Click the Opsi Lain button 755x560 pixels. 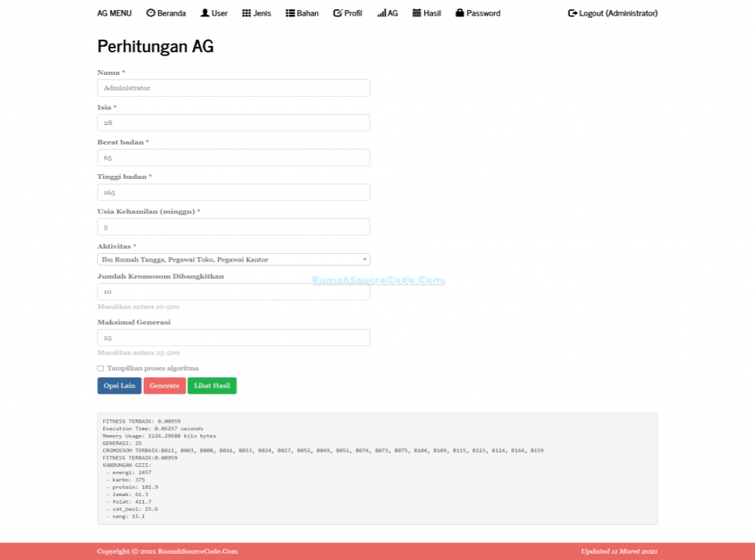[x=119, y=385]
